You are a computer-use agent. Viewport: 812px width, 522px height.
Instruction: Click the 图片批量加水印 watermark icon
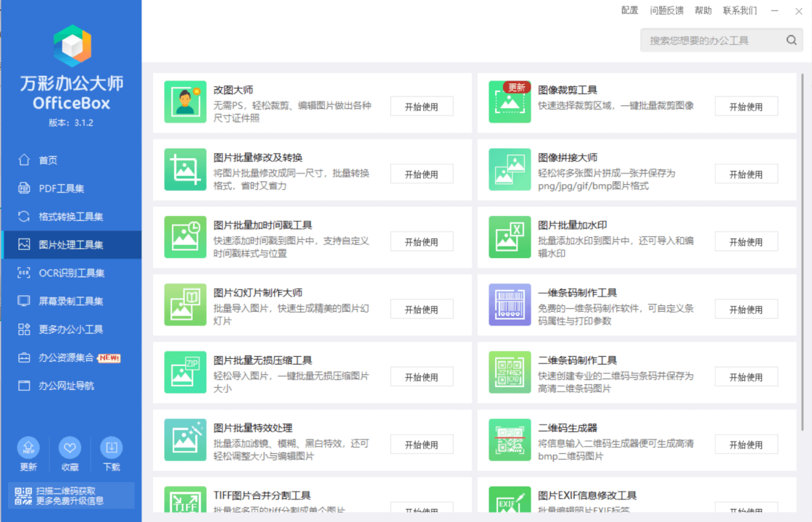tap(510, 236)
